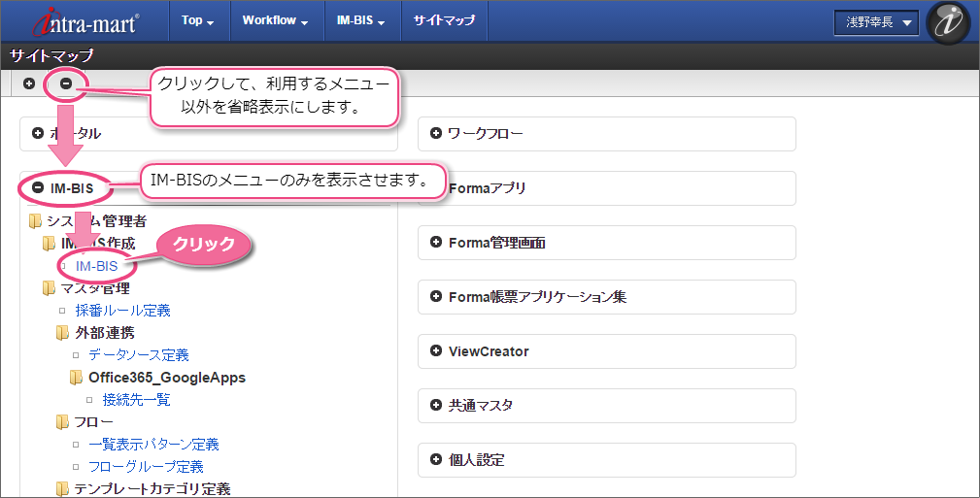Image resolution: width=980 pixels, height=498 pixels.
Task: Open the フローグループ定義 link
Action: [146, 467]
